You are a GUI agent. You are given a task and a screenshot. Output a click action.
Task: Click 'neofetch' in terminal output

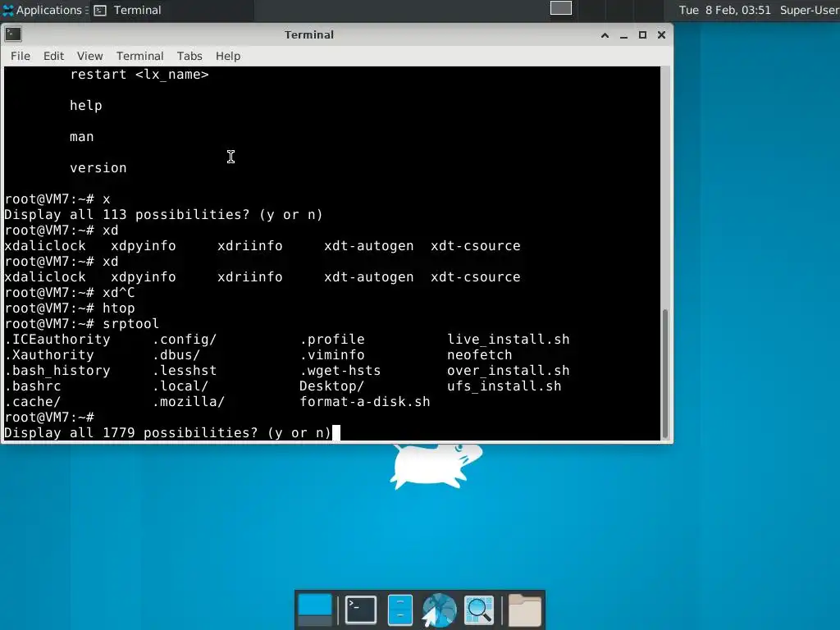[479, 355]
